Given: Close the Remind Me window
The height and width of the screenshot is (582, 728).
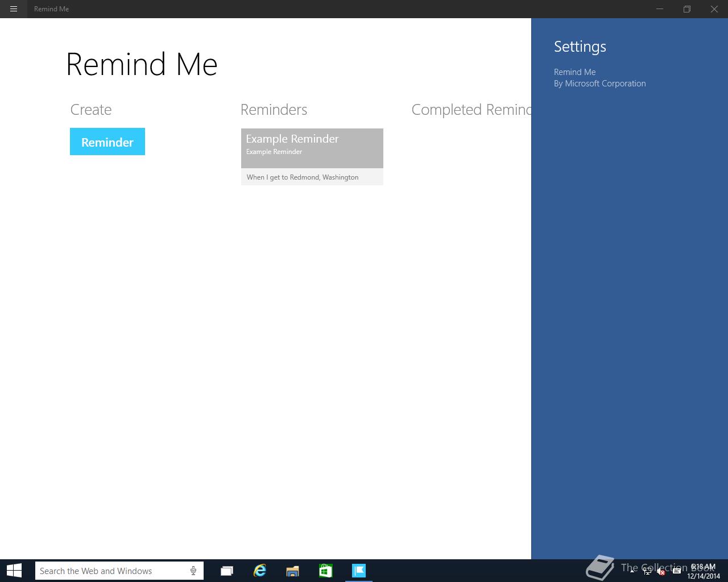Looking at the screenshot, I should pos(714,9).
